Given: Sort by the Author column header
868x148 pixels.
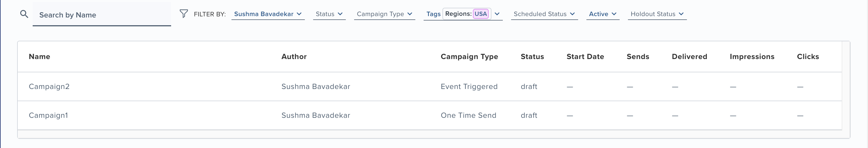Looking at the screenshot, I should click(294, 57).
